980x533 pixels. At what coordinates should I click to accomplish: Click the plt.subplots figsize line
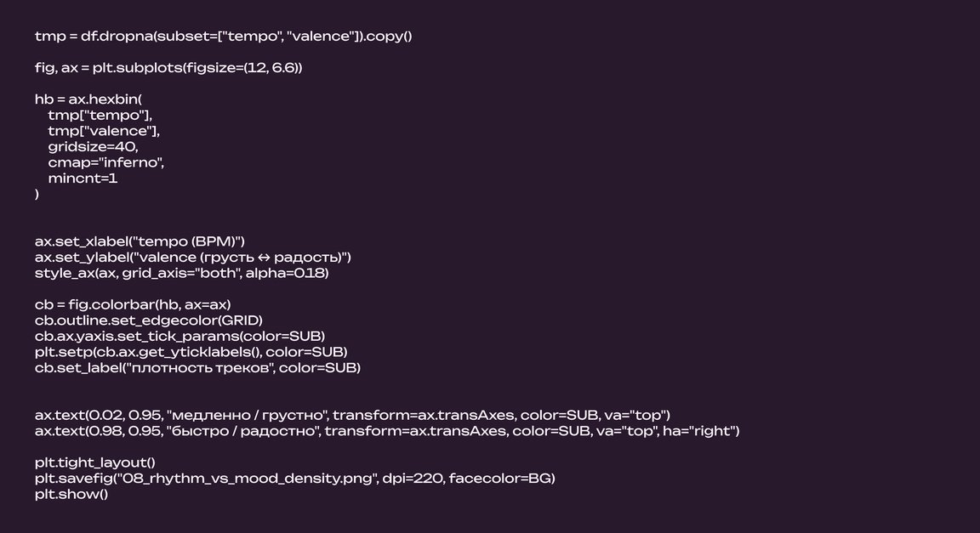click(168, 68)
